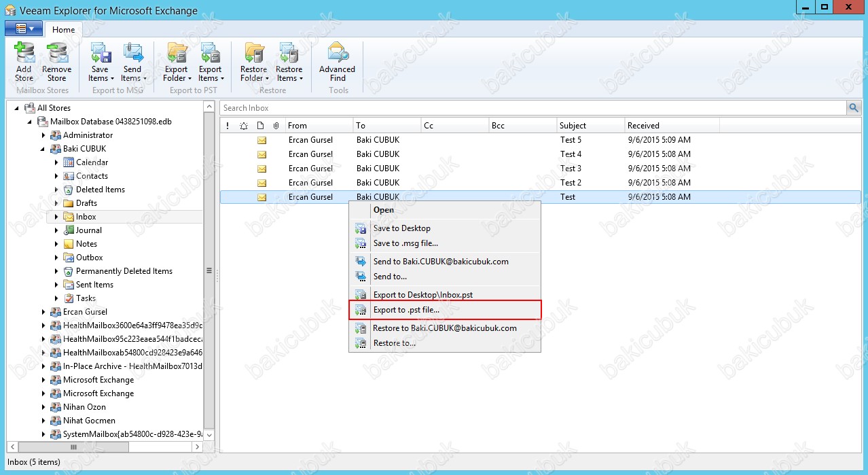Click the envelope icon of Test 3 email
The height and width of the screenshot is (475, 868).
[261, 169]
